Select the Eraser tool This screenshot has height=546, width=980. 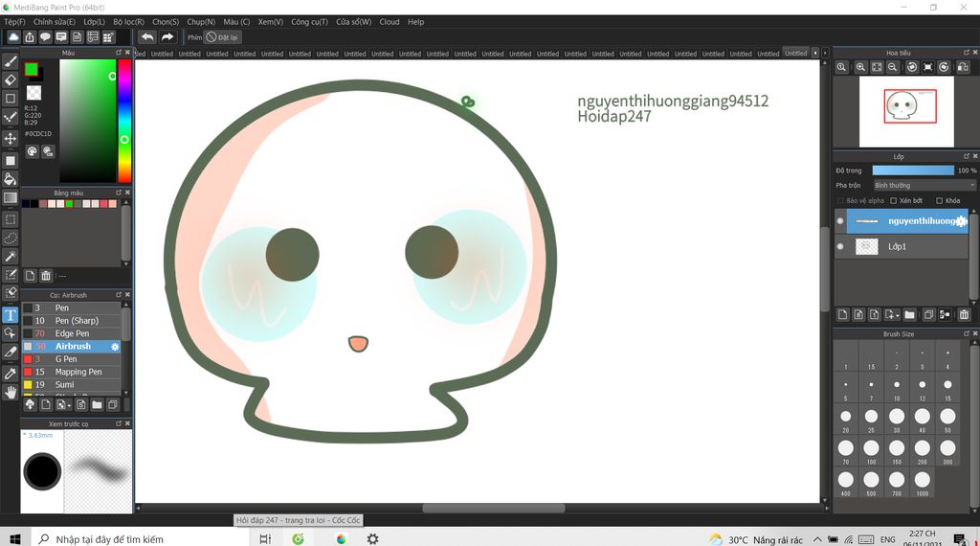[10, 80]
